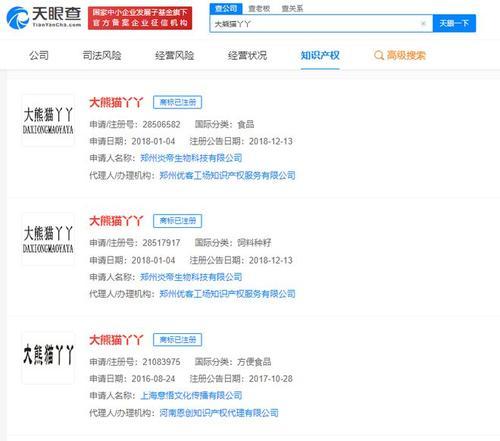The image size is (500, 441).
Task: Click 商标已注册 badge in the 方便食品 result
Action: (177, 340)
